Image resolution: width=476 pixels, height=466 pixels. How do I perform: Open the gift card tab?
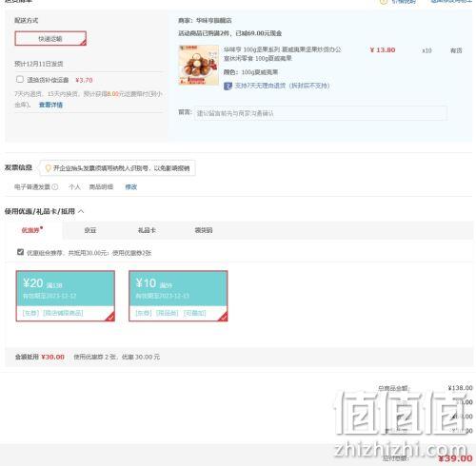(147, 230)
